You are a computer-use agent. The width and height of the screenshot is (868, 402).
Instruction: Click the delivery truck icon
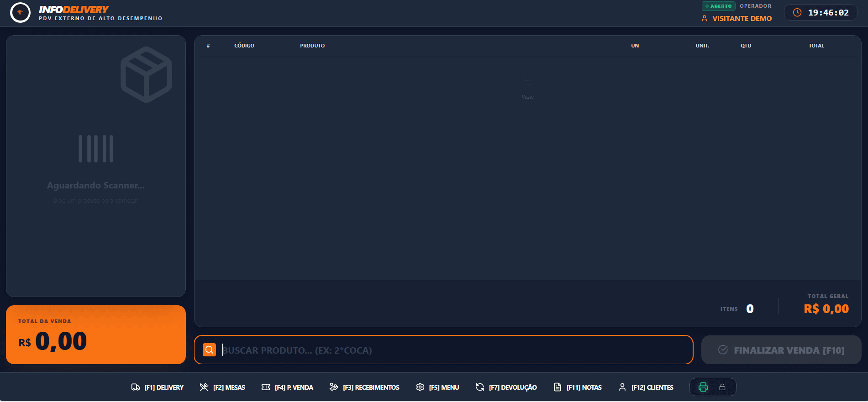click(136, 387)
